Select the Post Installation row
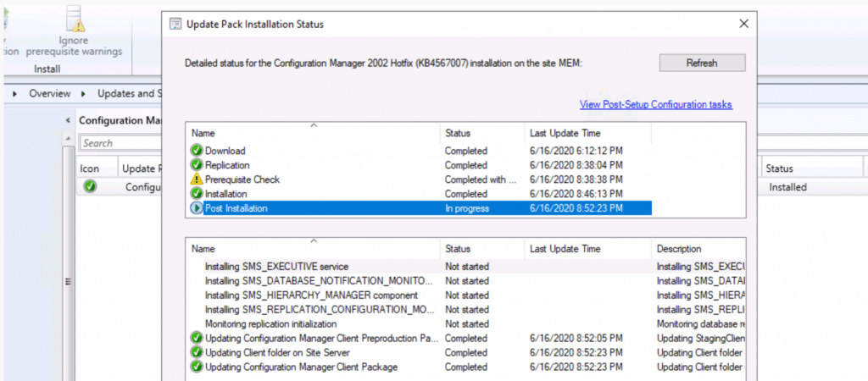Viewport: 868px width, 381px height. tap(420, 208)
